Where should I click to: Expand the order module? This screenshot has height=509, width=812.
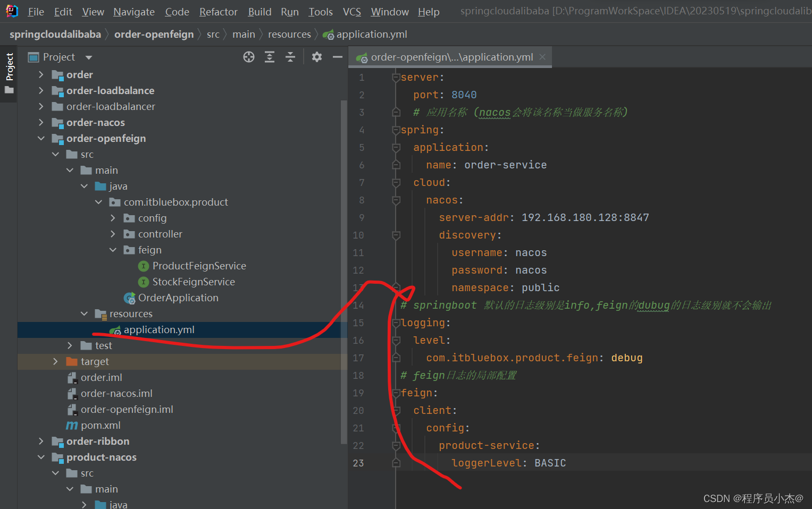(x=41, y=74)
